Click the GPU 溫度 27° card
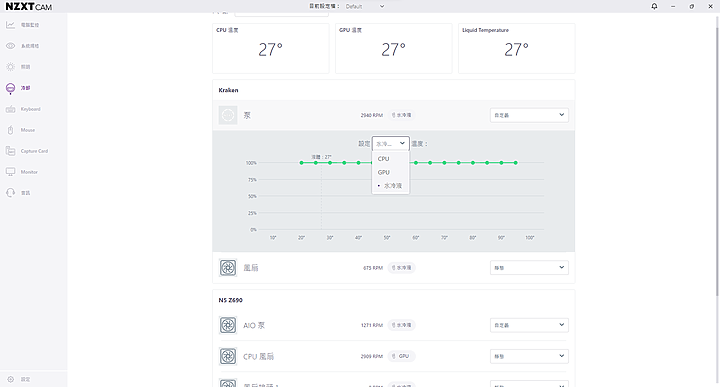This screenshot has width=720, height=387. 394,48
